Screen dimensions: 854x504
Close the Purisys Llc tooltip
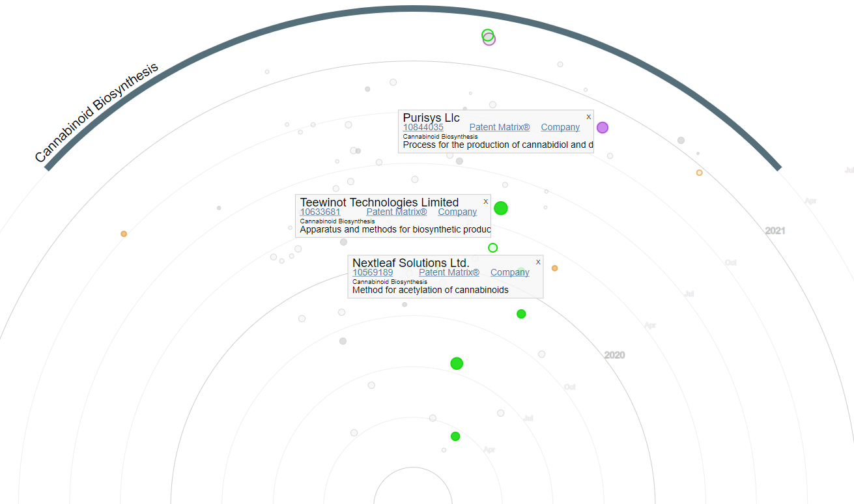[588, 117]
